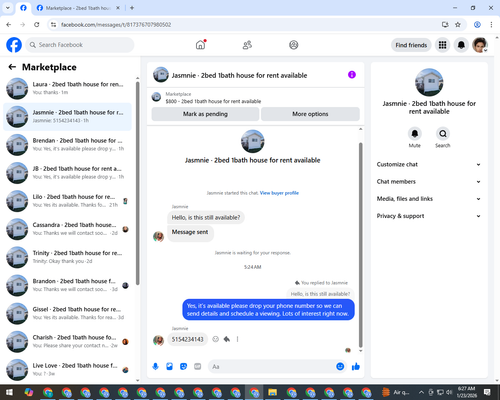This screenshot has width=500, height=400.
Task: Choose a GIF icon in composer
Action: (x=198, y=367)
